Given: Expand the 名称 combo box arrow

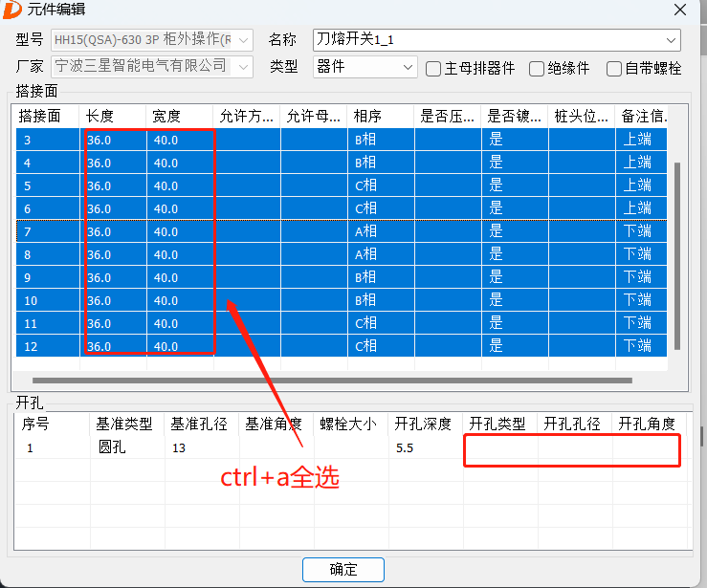Looking at the screenshot, I should (x=671, y=40).
